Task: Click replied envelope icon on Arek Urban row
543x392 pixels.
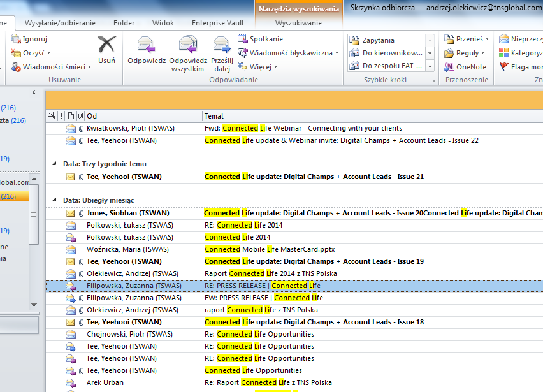Action: pyautogui.click(x=71, y=383)
